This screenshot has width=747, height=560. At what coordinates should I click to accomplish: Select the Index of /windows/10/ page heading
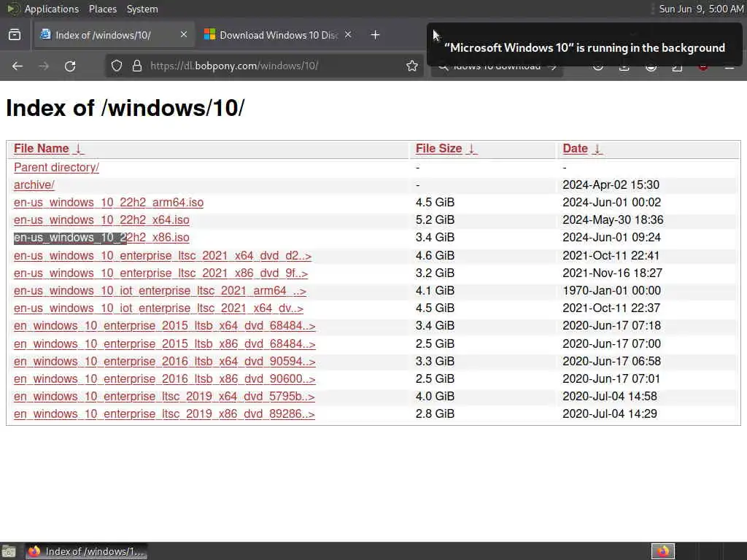coord(125,108)
